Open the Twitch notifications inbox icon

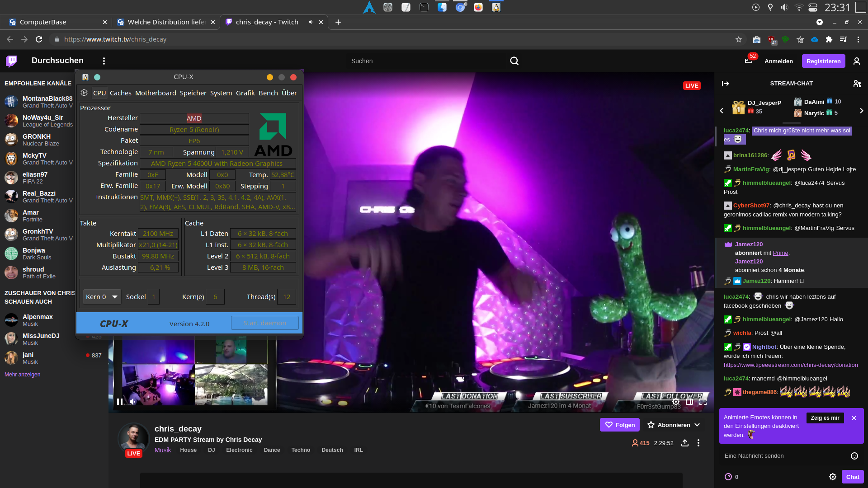pos(749,61)
